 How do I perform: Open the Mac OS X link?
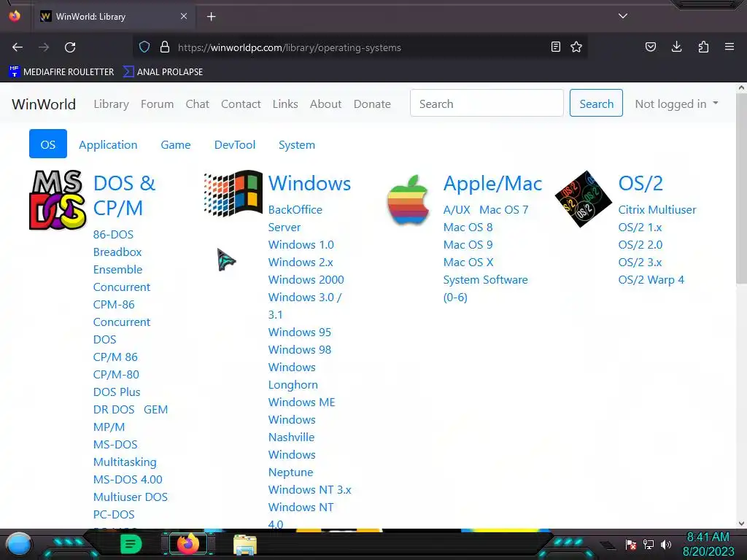pyautogui.click(x=468, y=262)
